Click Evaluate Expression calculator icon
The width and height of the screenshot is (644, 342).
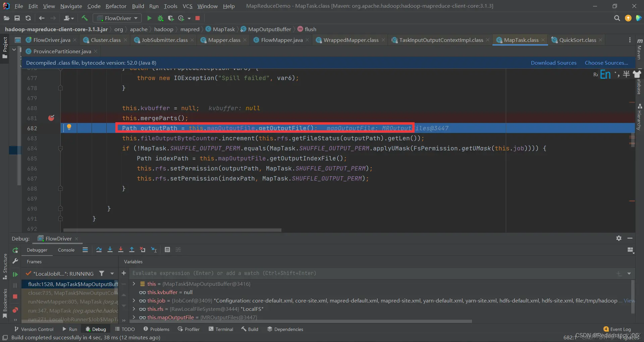pyautogui.click(x=167, y=250)
